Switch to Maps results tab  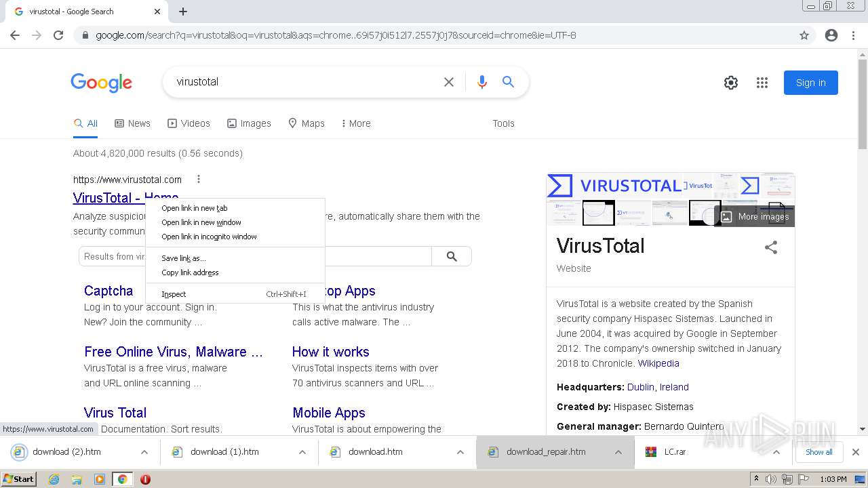[307, 123]
